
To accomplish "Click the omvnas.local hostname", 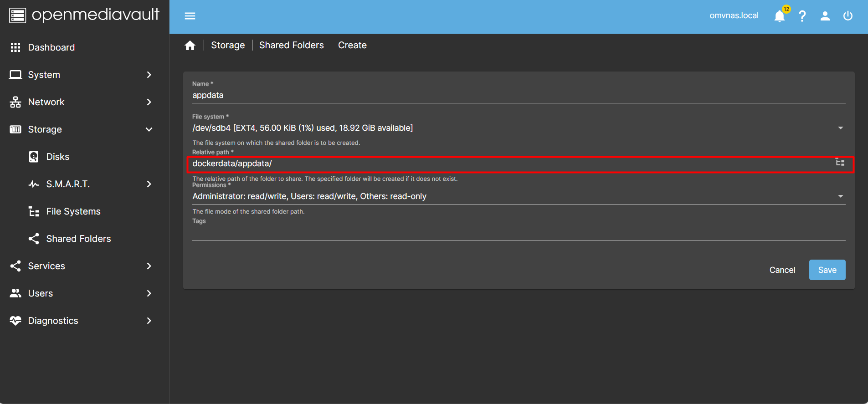I will (734, 15).
